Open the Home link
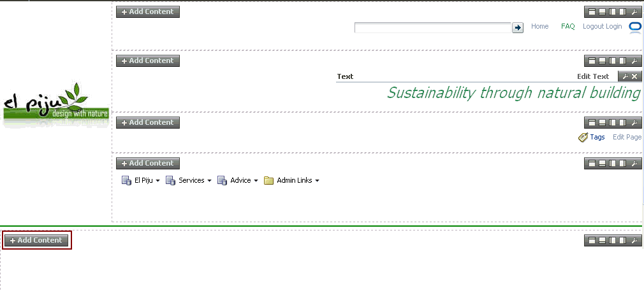This screenshot has height=291, width=644. (x=539, y=26)
